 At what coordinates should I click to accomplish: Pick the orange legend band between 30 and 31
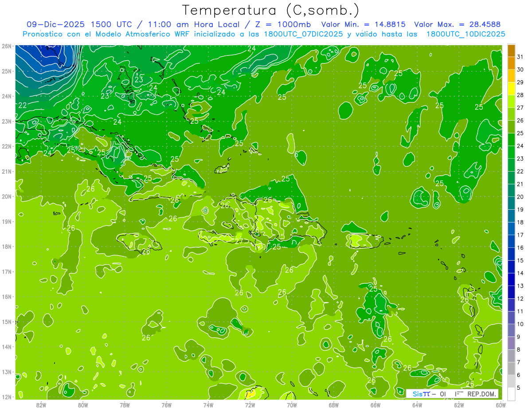[511, 63]
